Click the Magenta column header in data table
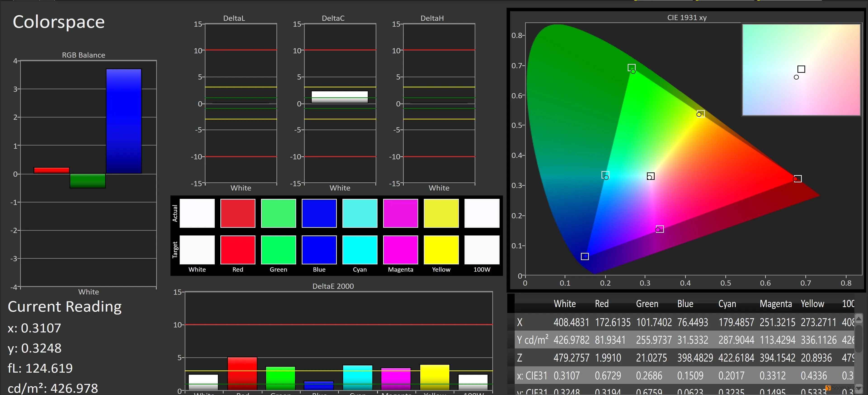Image resolution: width=868 pixels, height=395 pixels. 776,304
